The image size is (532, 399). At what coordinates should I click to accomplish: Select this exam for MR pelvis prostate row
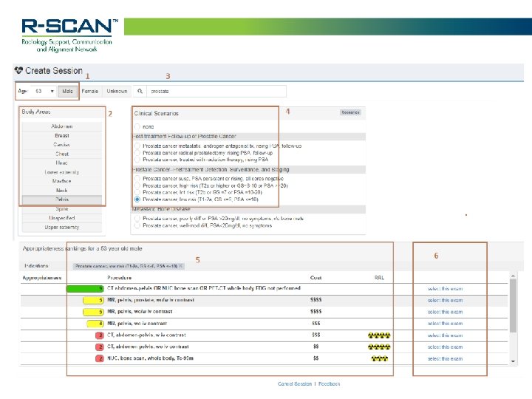[445, 300]
